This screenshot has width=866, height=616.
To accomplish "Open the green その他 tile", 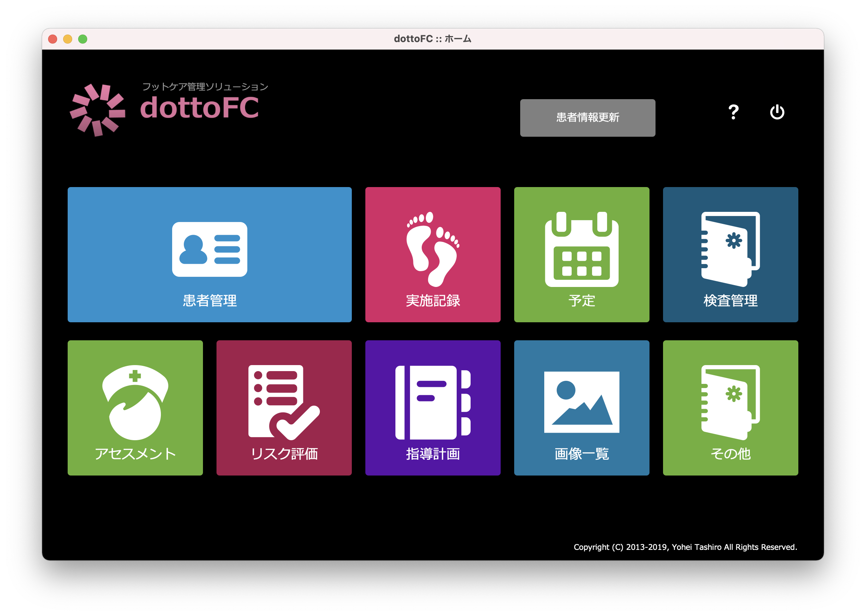I will (730, 408).
